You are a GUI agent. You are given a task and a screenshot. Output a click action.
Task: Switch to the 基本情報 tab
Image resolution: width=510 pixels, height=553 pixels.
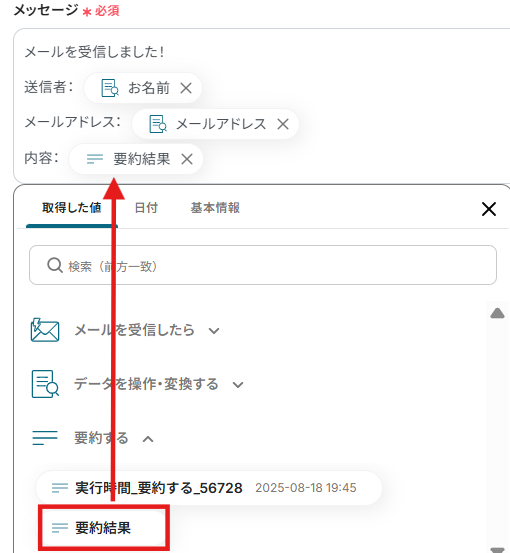215,208
